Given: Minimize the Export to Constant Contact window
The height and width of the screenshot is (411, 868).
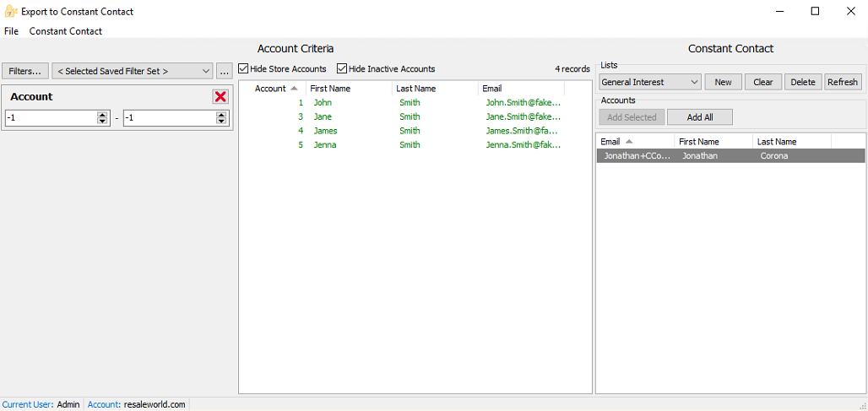Looking at the screenshot, I should (780, 11).
